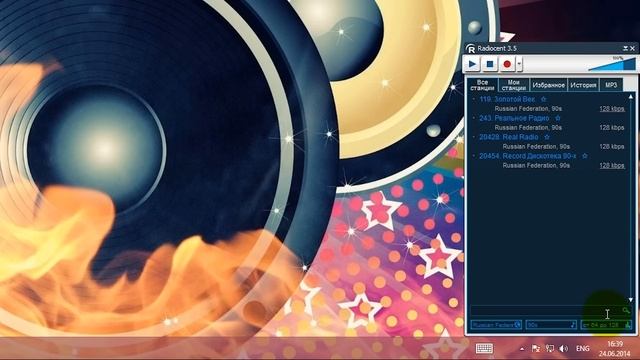Expand bullet next to 20454. Record Дискотека
The height and width of the screenshot is (360, 640).
point(473,156)
